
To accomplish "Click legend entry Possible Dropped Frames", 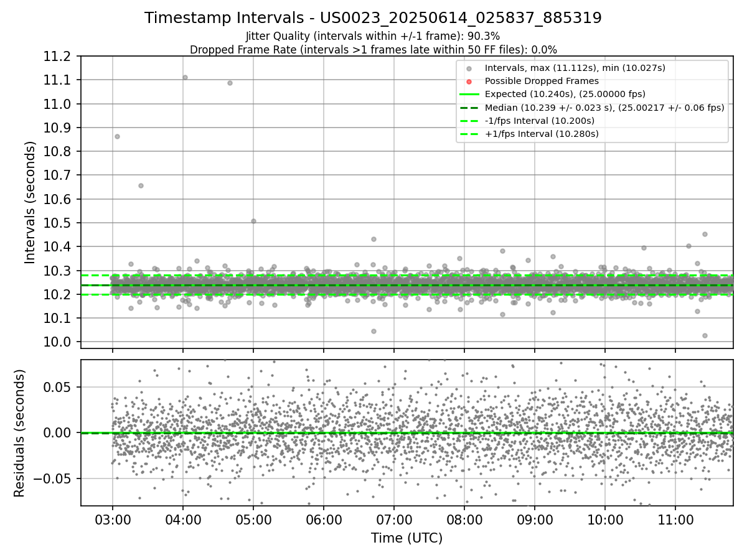I will point(542,81).
